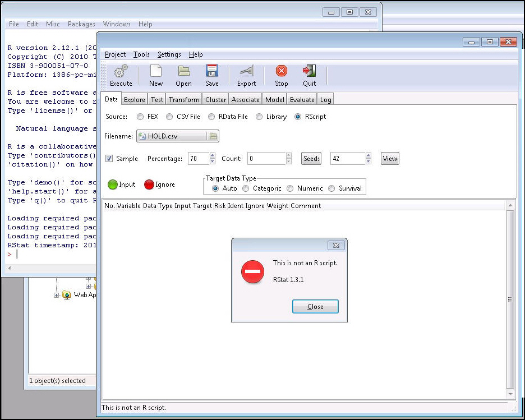Open the HOLD.csv filename chooser

point(177,136)
